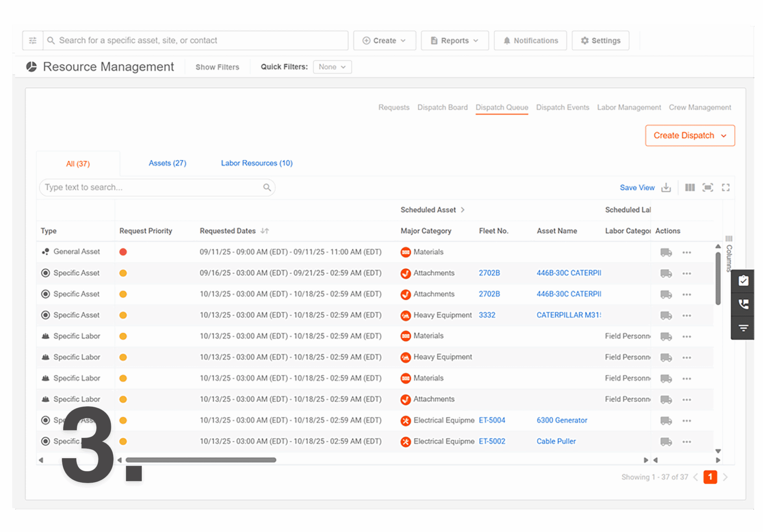Click page 1 in pagination
Image resolution: width=763 pixels, height=532 pixels.
[x=710, y=477]
